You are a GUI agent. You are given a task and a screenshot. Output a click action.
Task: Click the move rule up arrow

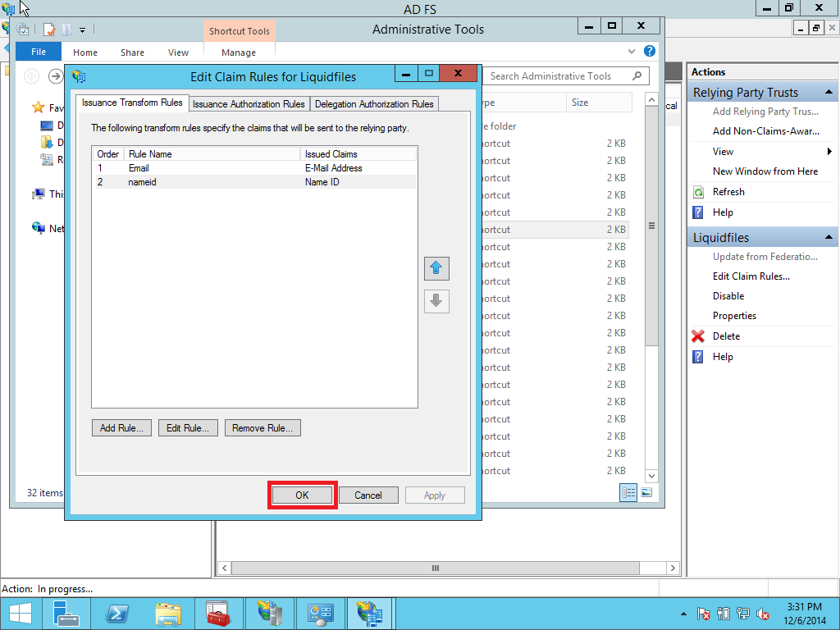[436, 268]
